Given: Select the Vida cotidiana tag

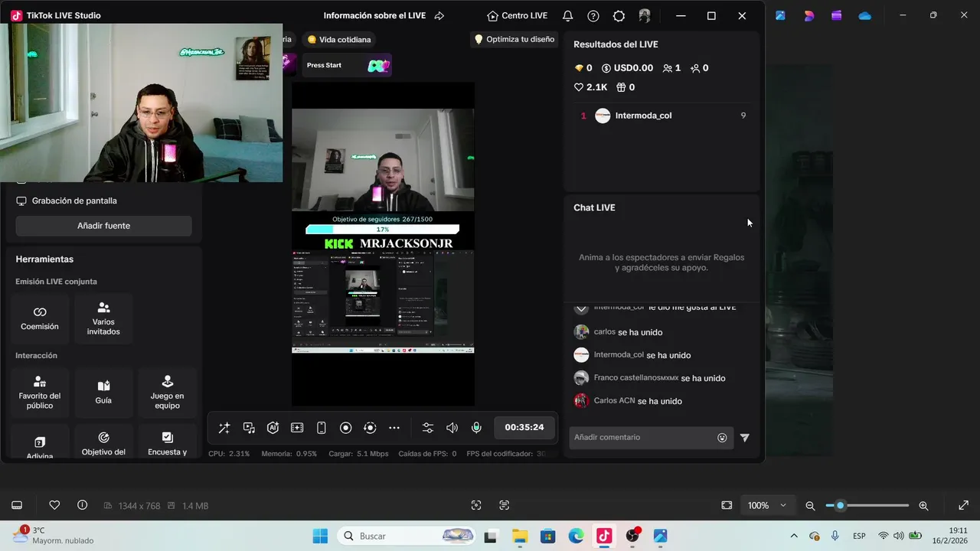Looking at the screenshot, I should pyautogui.click(x=338, y=39).
